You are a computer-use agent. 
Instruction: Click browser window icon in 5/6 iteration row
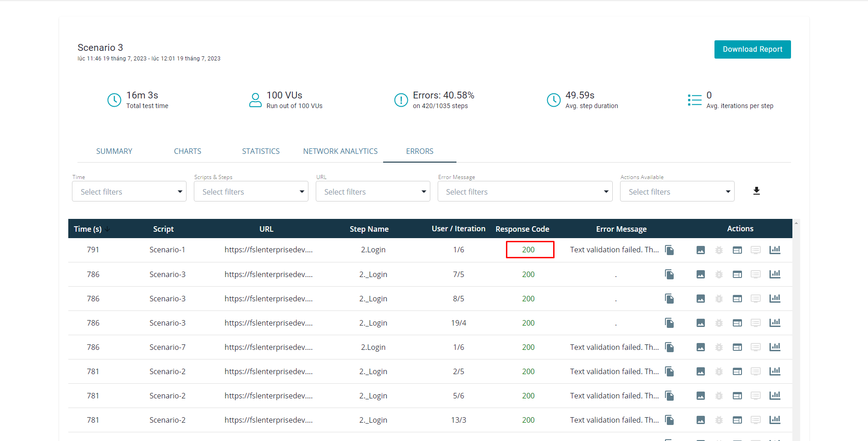pyautogui.click(x=737, y=396)
